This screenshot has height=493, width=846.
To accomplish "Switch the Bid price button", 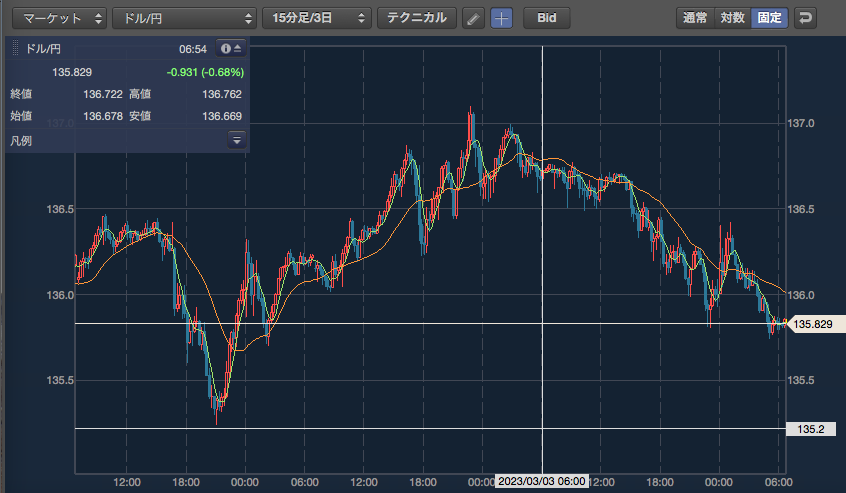I will point(547,18).
